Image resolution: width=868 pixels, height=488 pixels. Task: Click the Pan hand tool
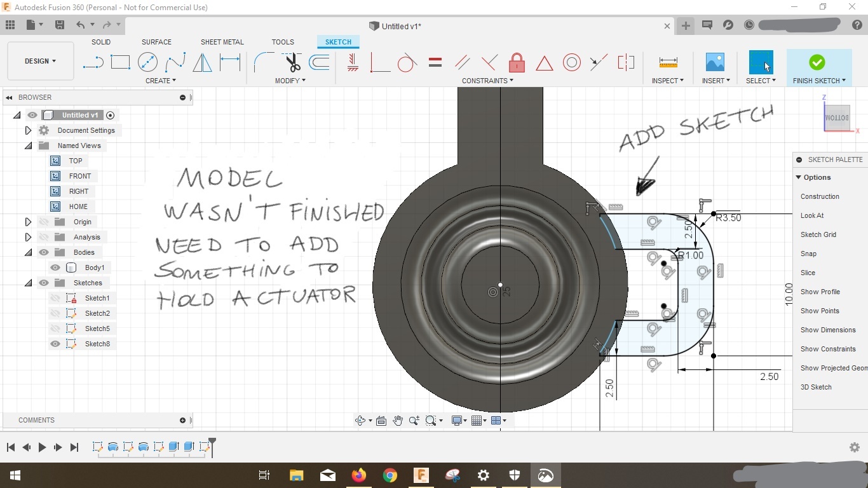pos(398,421)
